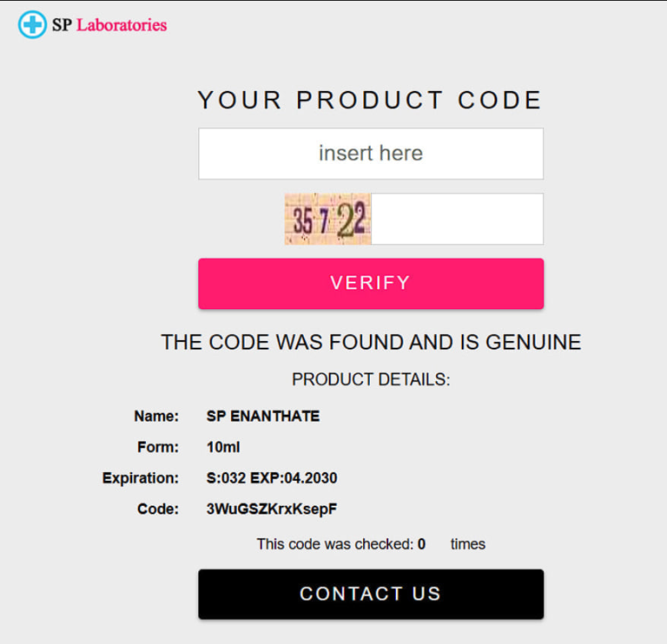This screenshot has width=667, height=644.
Task: Select the 3WuGSZKrxKsepF code value
Action: (x=272, y=509)
